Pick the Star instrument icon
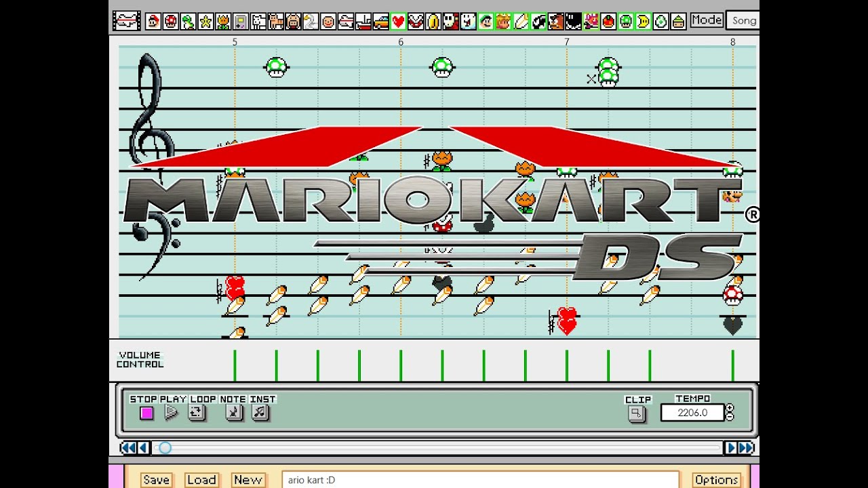Viewport: 868px width, 488px height. pos(205,21)
